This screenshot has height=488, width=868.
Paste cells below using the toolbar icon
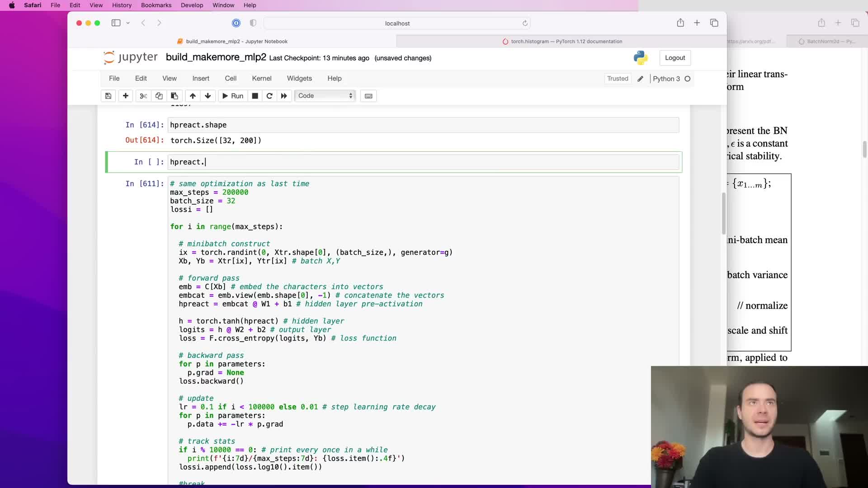click(x=174, y=96)
